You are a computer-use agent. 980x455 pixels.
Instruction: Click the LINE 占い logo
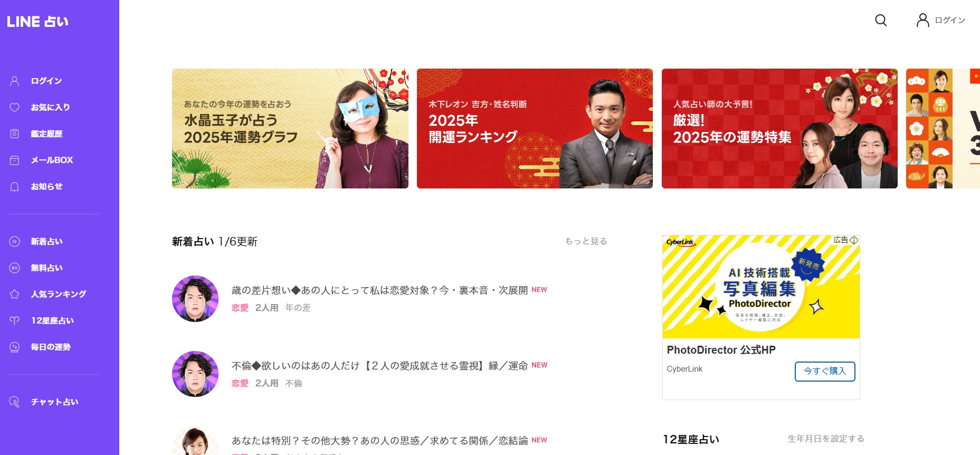pyautogui.click(x=37, y=22)
